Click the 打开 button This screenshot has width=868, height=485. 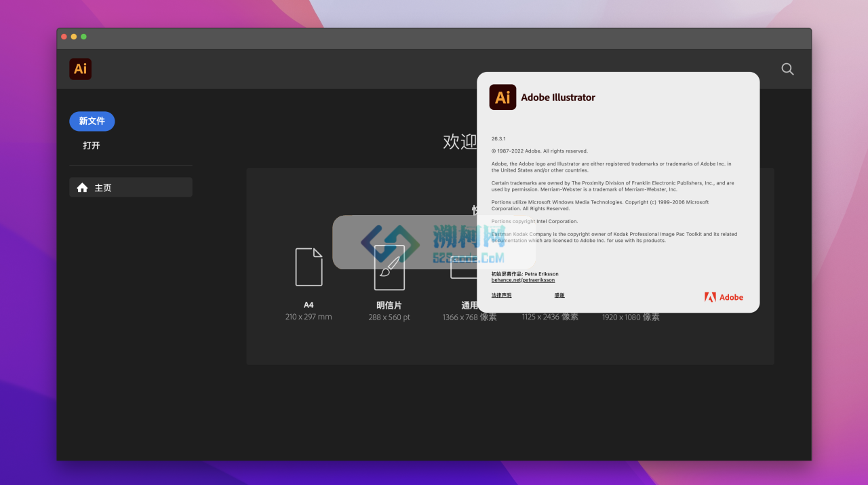92,145
